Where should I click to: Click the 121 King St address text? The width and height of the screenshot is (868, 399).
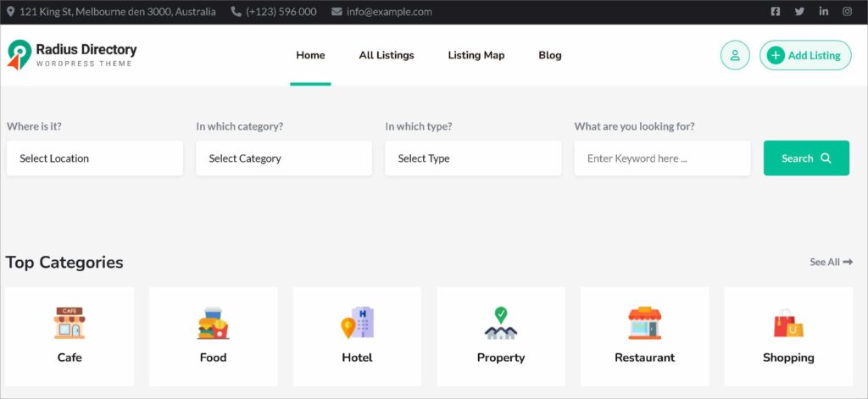pyautogui.click(x=117, y=12)
